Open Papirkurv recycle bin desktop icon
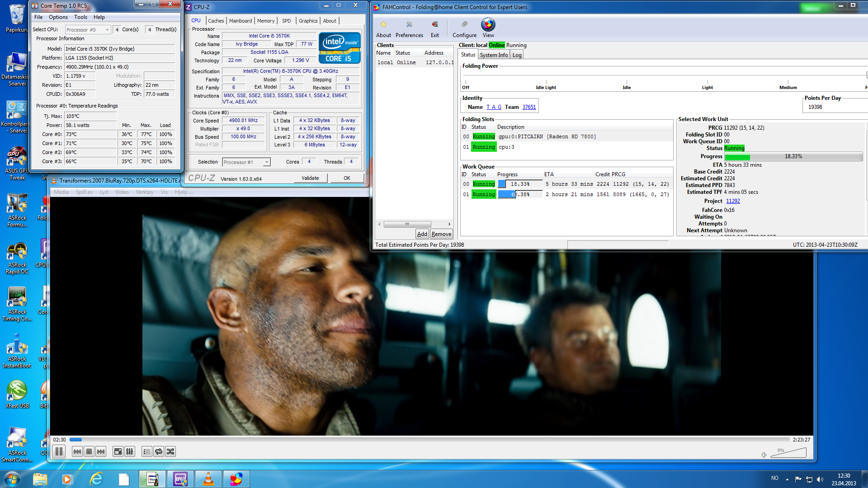Image resolution: width=868 pixels, height=488 pixels. pos(17,18)
